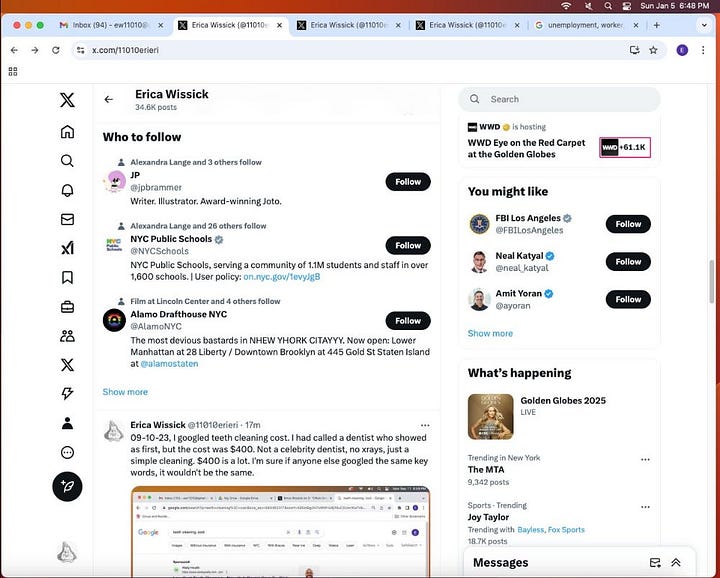This screenshot has width=720, height=578.
Task: Open the apps grid in bookmarks bar
Action: pyautogui.click(x=13, y=72)
